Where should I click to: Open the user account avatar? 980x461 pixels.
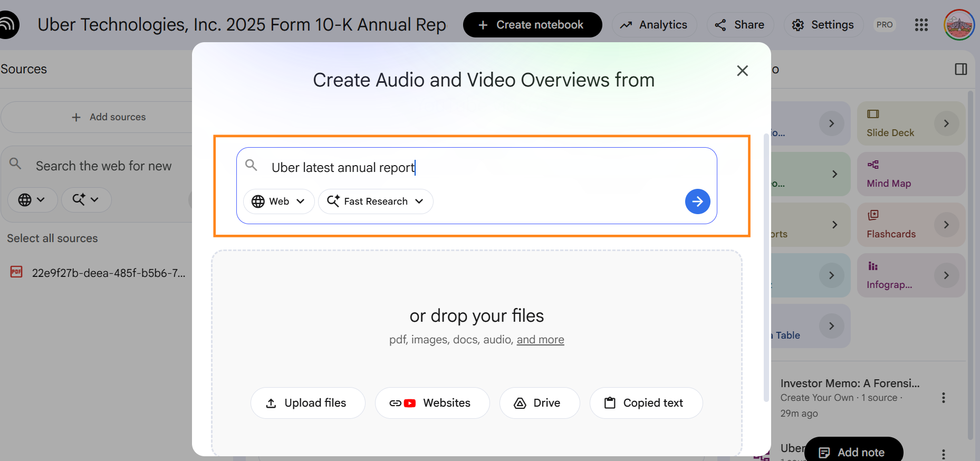click(959, 25)
